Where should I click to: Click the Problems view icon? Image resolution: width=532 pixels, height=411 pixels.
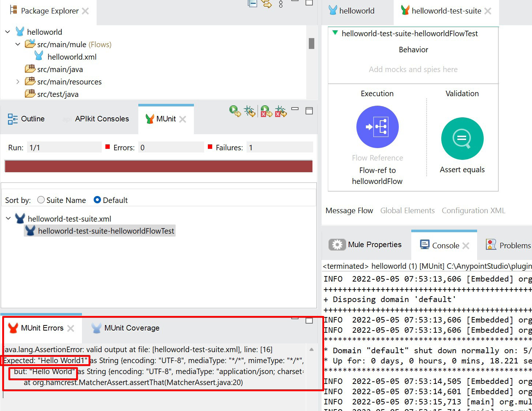[x=491, y=245]
